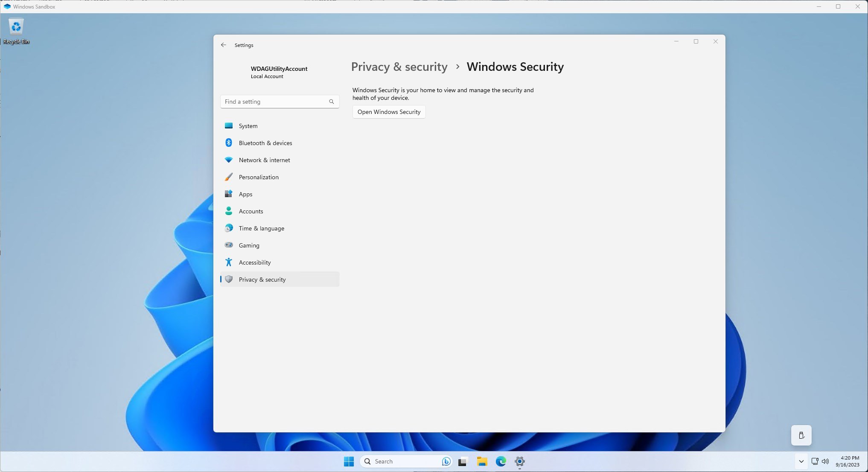Viewport: 868px width, 472px height.
Task: Click the Time & language globe icon
Action: tap(229, 228)
